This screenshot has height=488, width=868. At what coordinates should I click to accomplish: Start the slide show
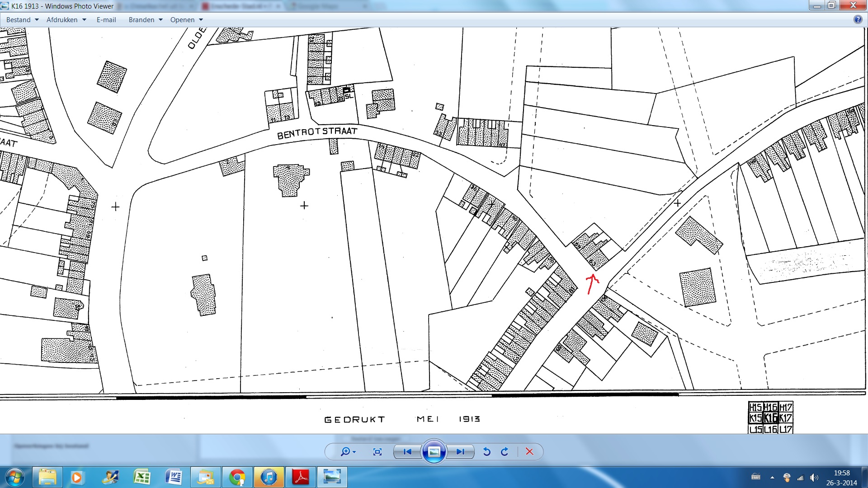point(434,451)
